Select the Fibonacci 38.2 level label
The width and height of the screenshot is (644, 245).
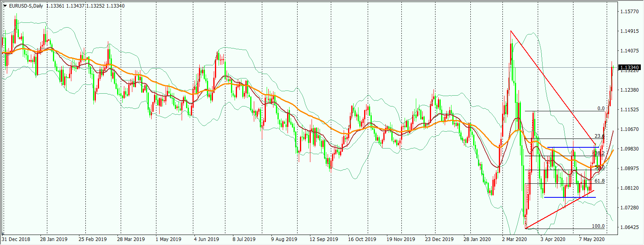click(x=599, y=153)
